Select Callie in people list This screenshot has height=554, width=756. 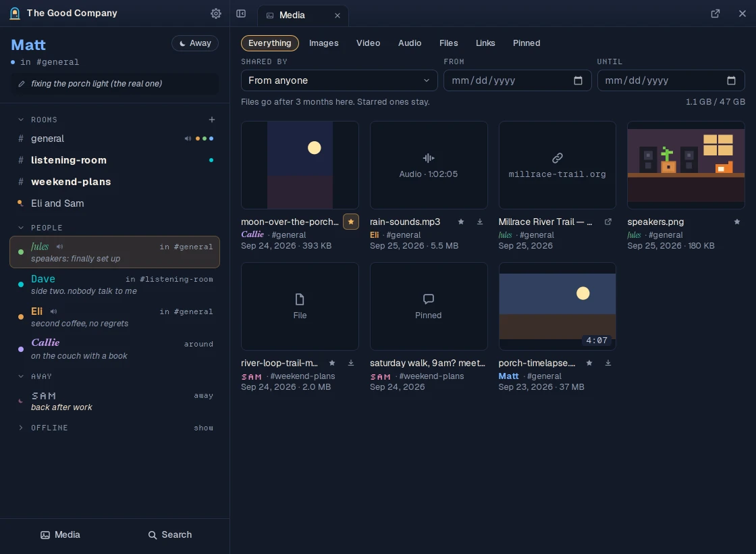(115, 349)
